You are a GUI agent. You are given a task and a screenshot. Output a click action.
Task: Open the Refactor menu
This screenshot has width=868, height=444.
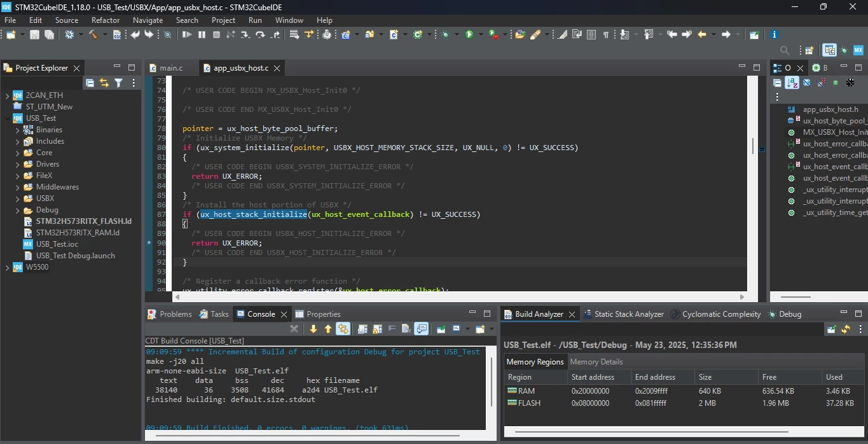(106, 20)
